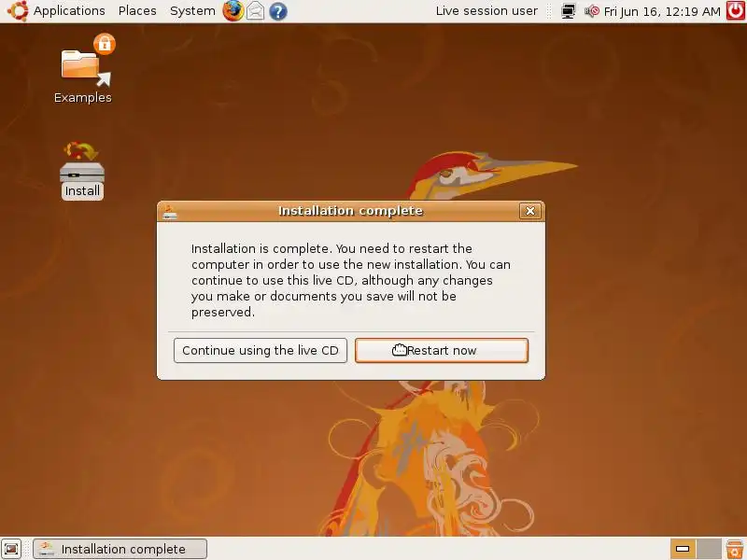This screenshot has width=747, height=560.
Task: Open the Help question mark icon
Action: click(277, 11)
